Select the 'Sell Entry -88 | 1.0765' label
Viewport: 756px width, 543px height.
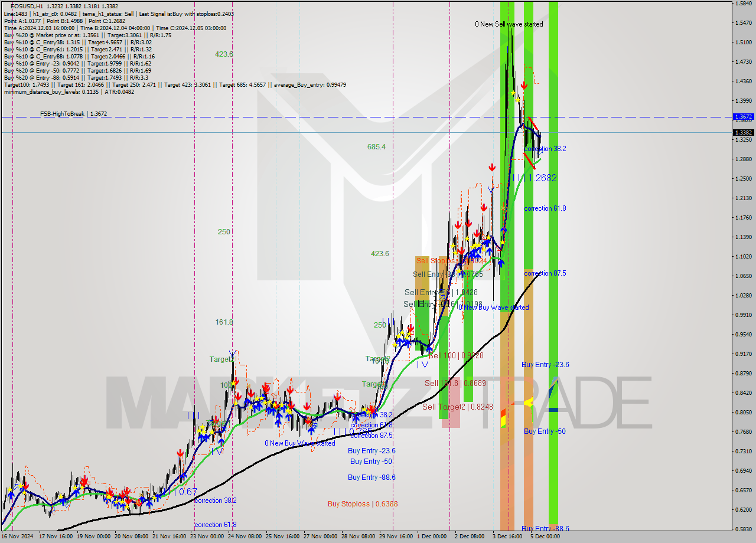click(448, 274)
